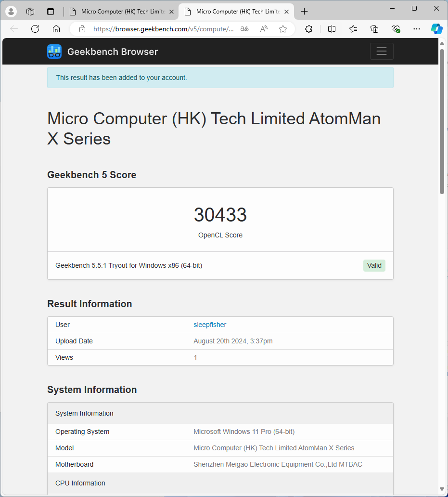Refresh the current page
Screen dimensions: 448x497
pos(35,29)
